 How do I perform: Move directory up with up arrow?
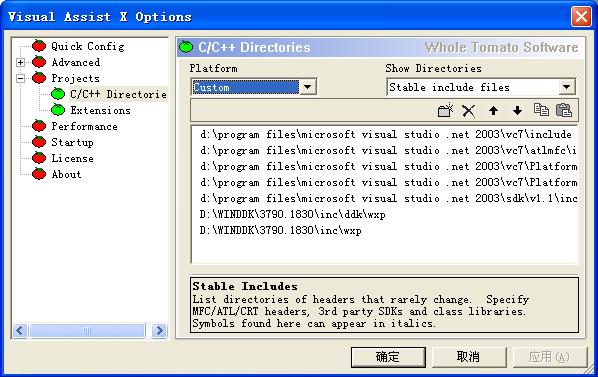pyautogui.click(x=493, y=111)
